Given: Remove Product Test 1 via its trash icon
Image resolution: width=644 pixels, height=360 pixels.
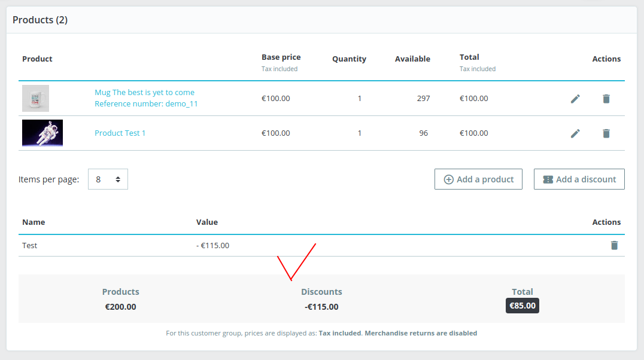Looking at the screenshot, I should pos(606,133).
